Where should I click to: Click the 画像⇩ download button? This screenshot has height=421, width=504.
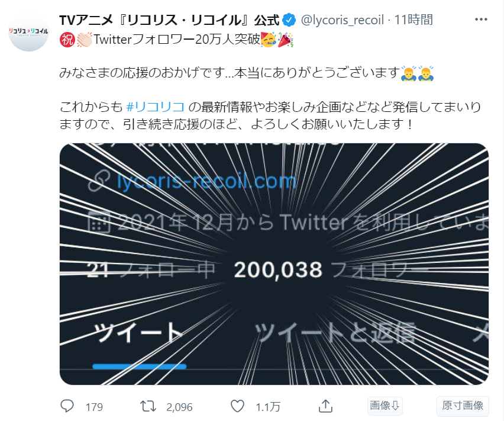(385, 406)
